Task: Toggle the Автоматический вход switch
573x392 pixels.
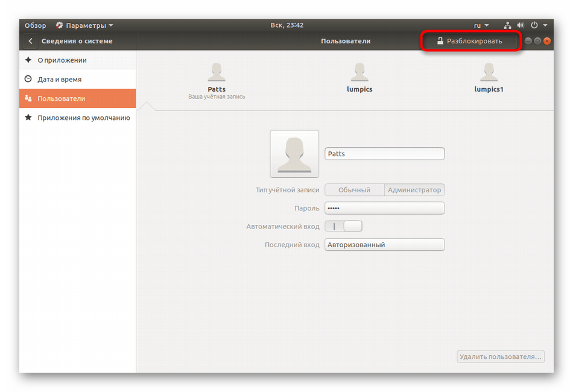Action: click(x=344, y=227)
